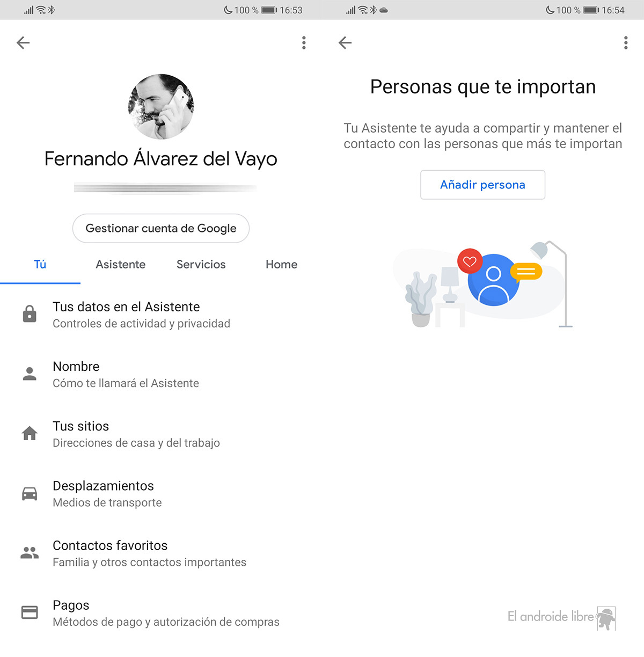This screenshot has width=644, height=657.
Task: Click the Añadir persona button
Action: (x=482, y=185)
